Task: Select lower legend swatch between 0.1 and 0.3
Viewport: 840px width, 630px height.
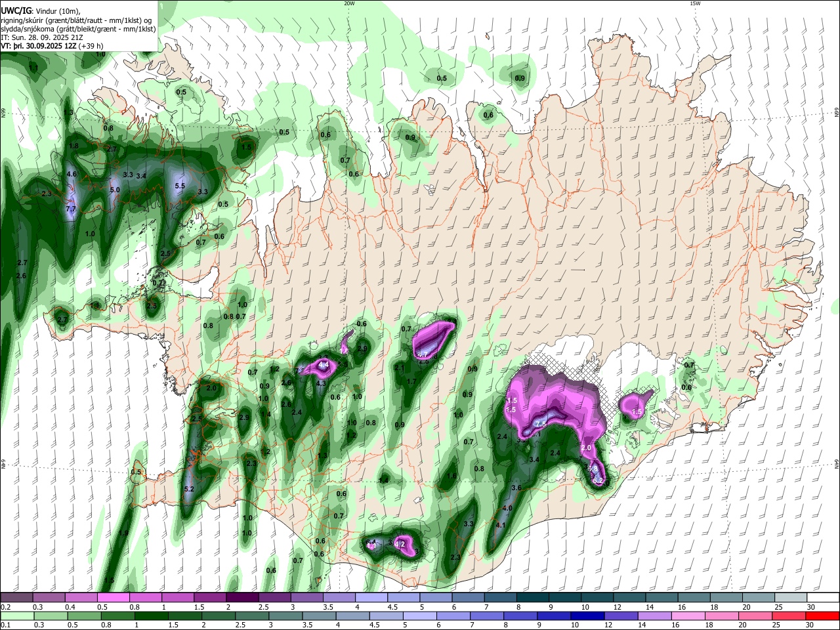Action: coord(16,616)
